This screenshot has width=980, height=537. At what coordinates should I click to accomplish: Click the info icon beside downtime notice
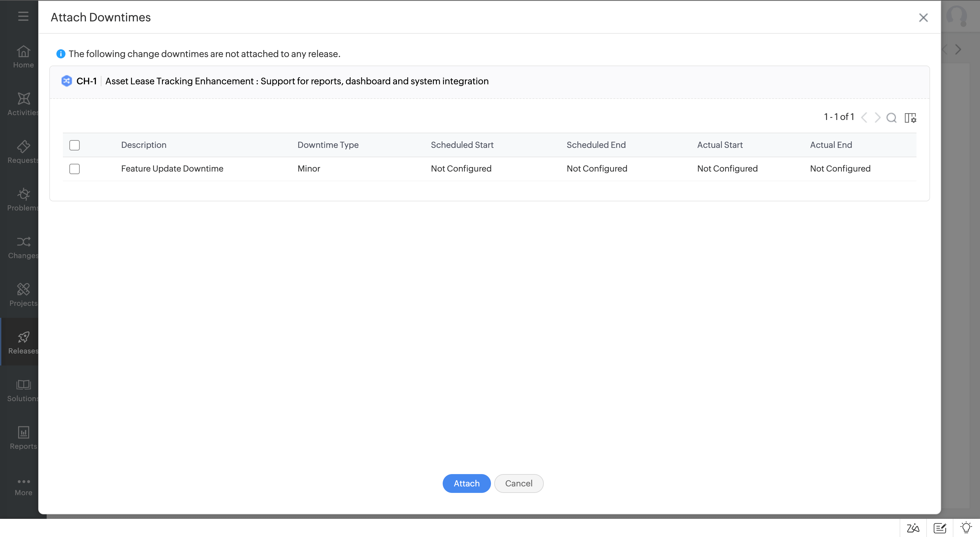pos(61,54)
